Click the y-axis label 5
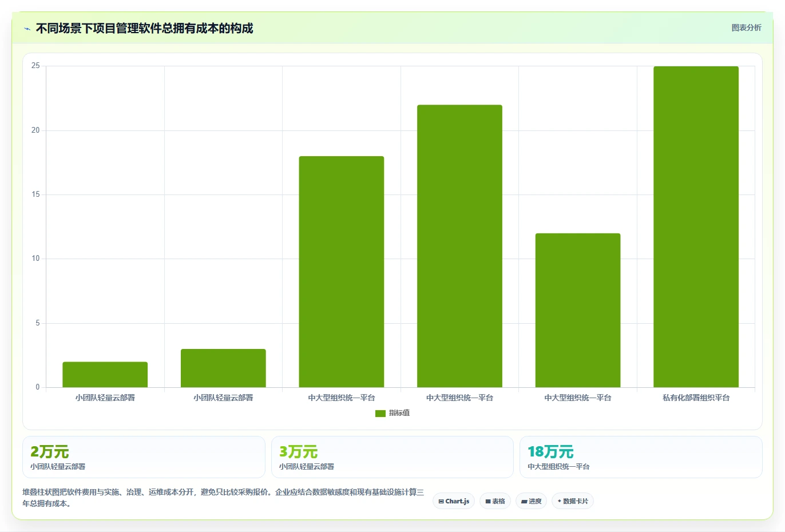785x532 pixels. (38, 323)
